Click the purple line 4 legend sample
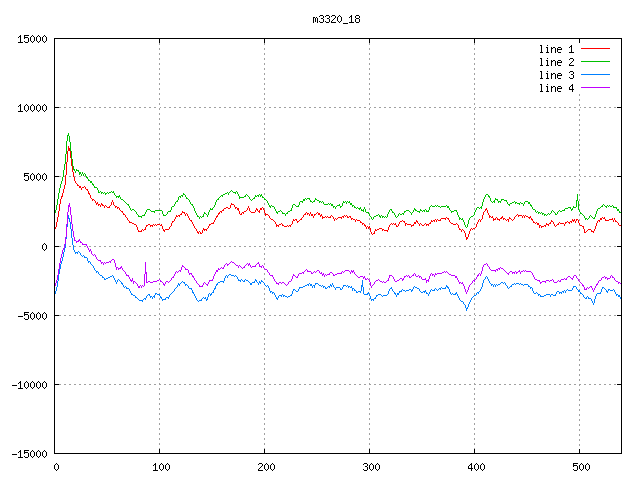The image size is (640, 480). click(x=595, y=88)
